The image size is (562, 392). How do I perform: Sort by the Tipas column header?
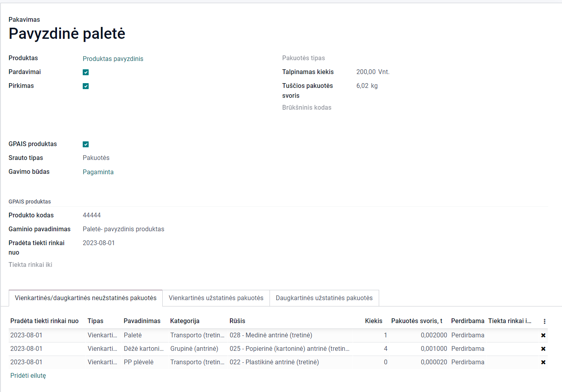pyautogui.click(x=95, y=321)
